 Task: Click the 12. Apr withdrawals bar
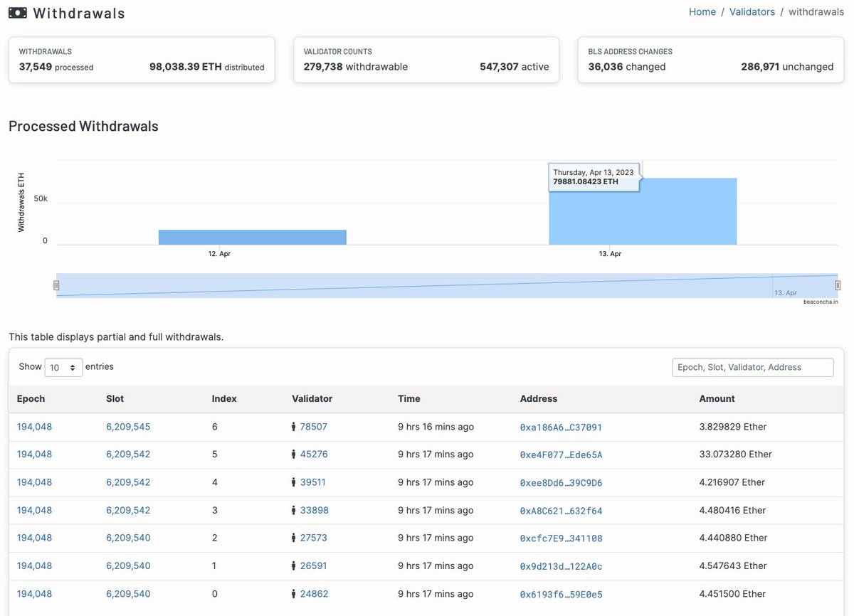pyautogui.click(x=253, y=237)
